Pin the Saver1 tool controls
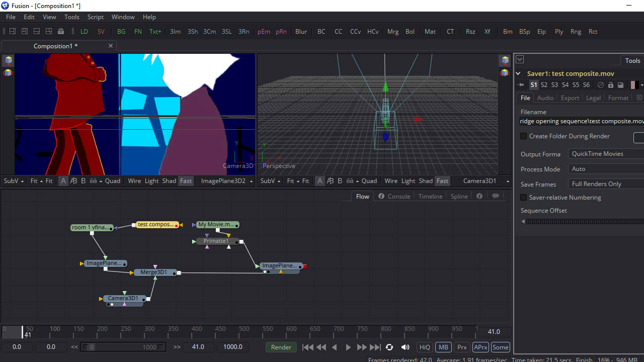This screenshot has height=362, width=644. coord(522,85)
